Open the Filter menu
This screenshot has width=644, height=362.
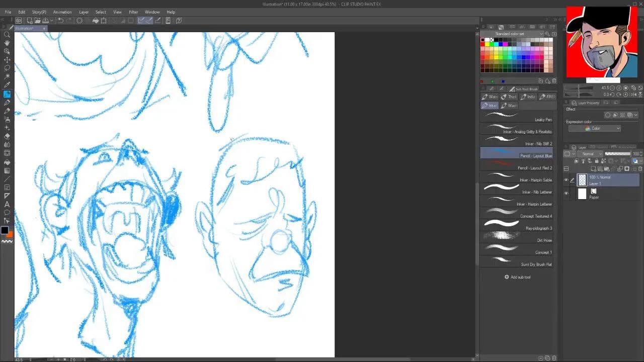click(x=133, y=12)
